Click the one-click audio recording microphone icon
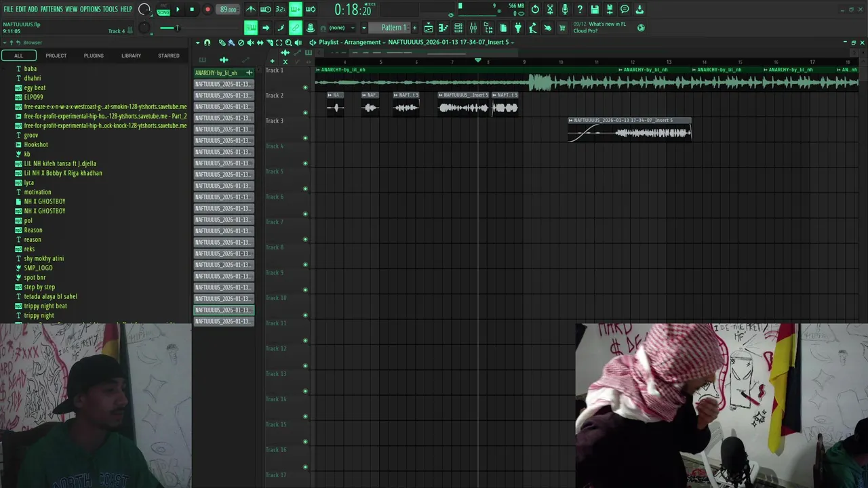 pyautogui.click(x=565, y=9)
